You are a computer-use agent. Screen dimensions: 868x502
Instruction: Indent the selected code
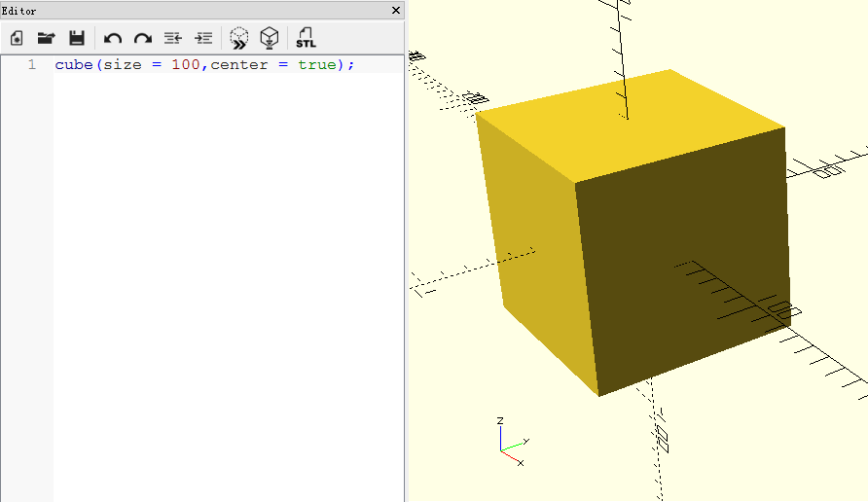[x=203, y=38]
